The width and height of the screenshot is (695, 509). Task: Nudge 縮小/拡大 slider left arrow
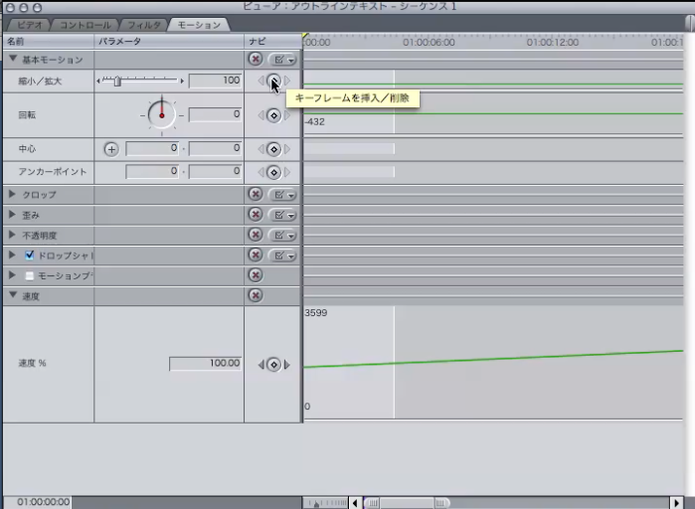pos(98,81)
